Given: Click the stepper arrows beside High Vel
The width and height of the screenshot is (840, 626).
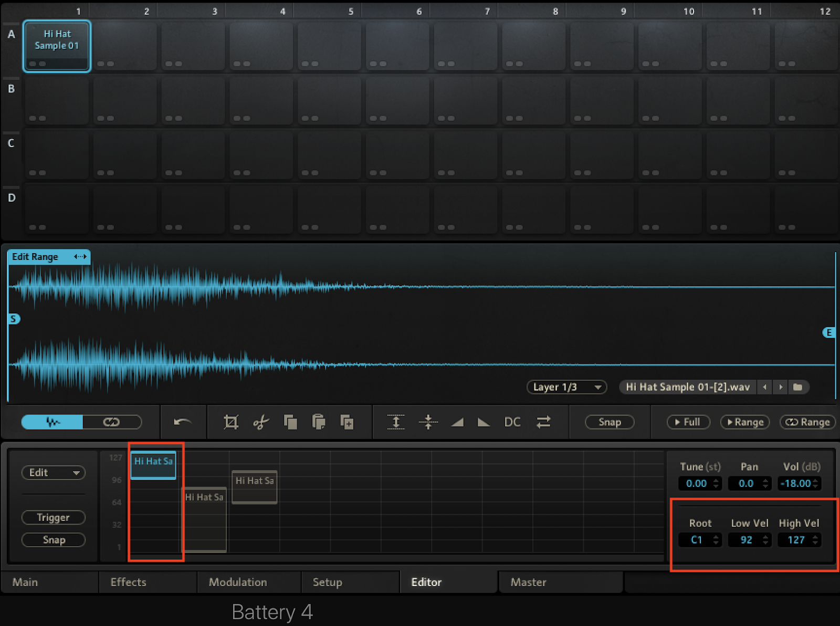Looking at the screenshot, I should [x=815, y=540].
